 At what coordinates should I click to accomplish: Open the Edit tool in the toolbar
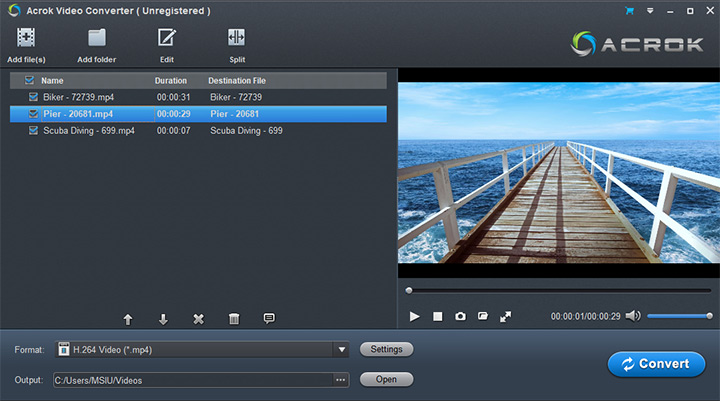pos(167,39)
